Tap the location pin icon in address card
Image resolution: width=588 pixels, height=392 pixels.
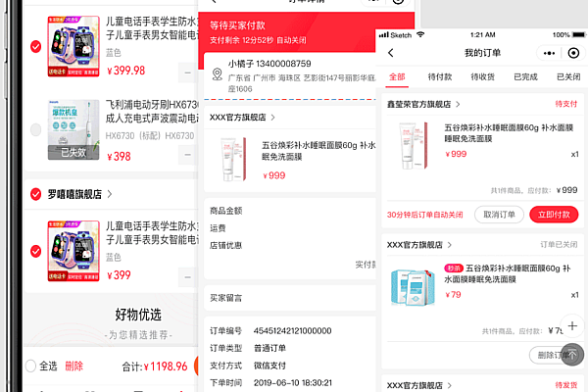click(218, 74)
